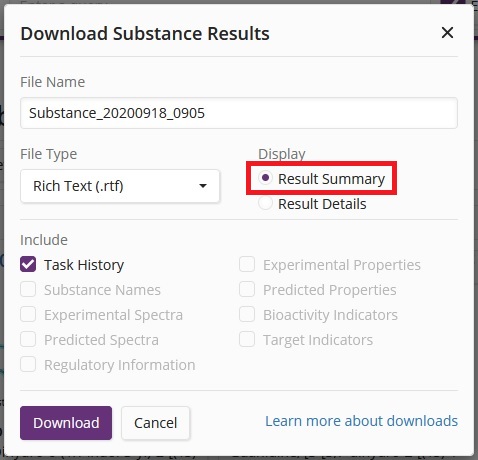
Task: Check the Bioactivity Indicators checkbox
Action: pos(247,314)
